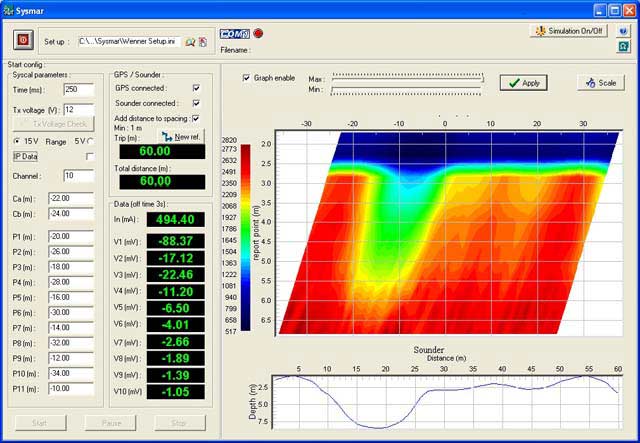This screenshot has width=640, height=443.
Task: Click the resistivity color scale bar
Action: (x=245, y=237)
